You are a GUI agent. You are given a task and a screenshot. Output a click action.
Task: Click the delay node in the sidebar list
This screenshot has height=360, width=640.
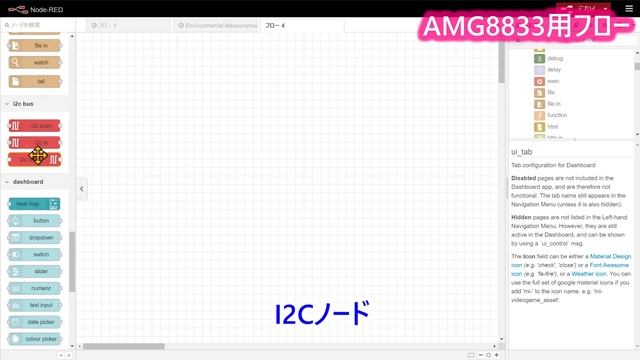coord(548,70)
